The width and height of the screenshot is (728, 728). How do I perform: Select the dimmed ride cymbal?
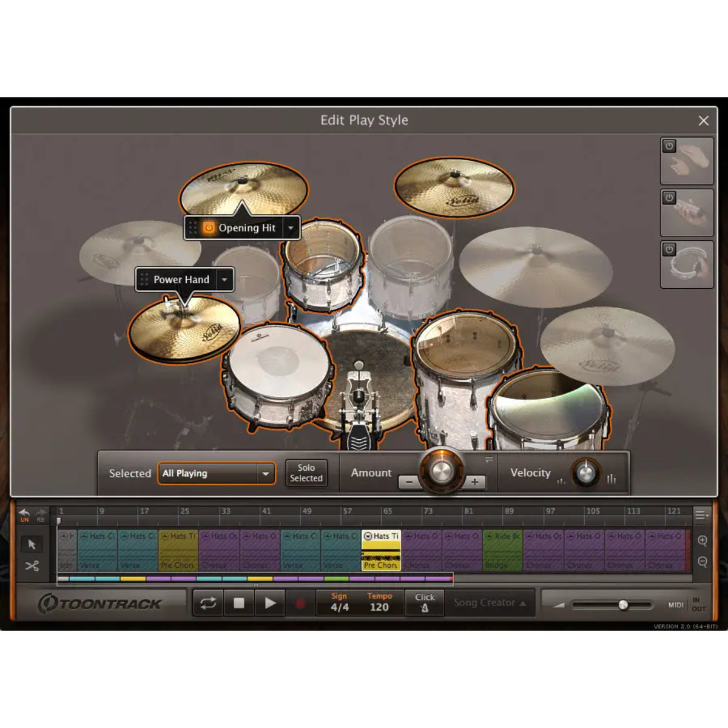coord(536,267)
